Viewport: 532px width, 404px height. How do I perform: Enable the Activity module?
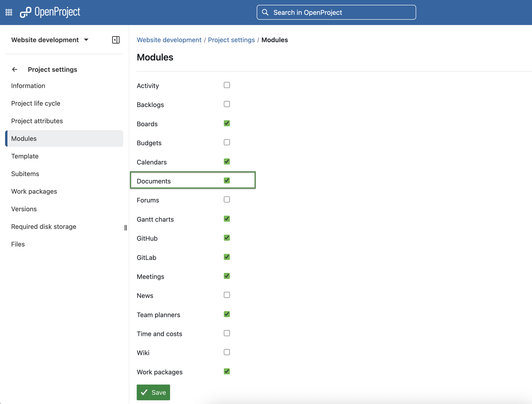click(x=227, y=85)
